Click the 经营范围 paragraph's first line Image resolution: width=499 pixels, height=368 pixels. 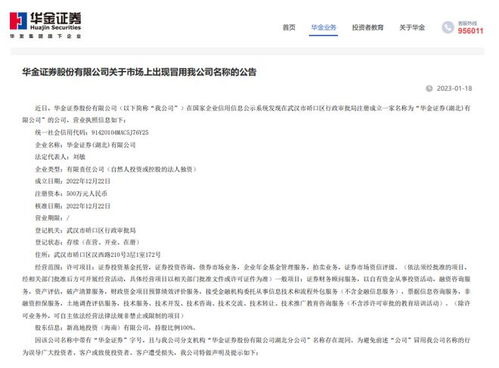point(252,267)
